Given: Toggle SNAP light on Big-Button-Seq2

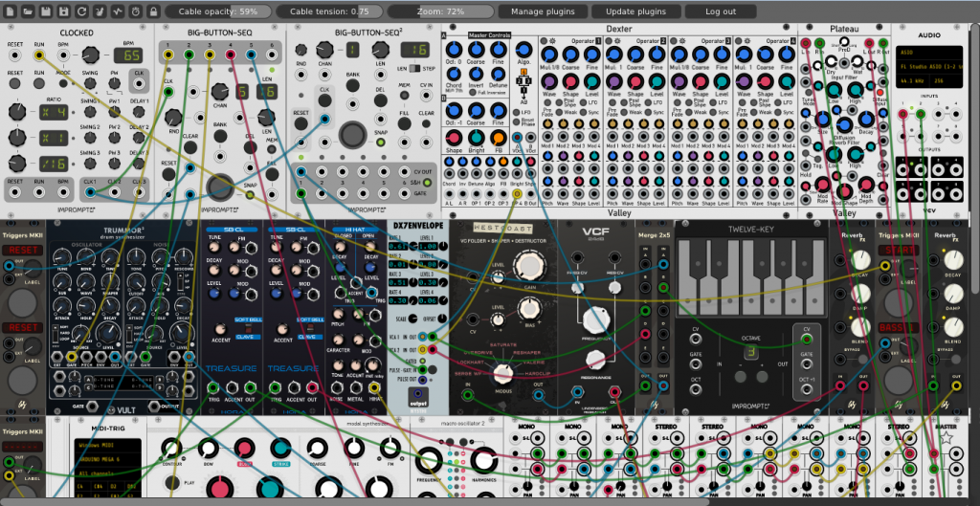Looking at the screenshot, I should click(380, 142).
